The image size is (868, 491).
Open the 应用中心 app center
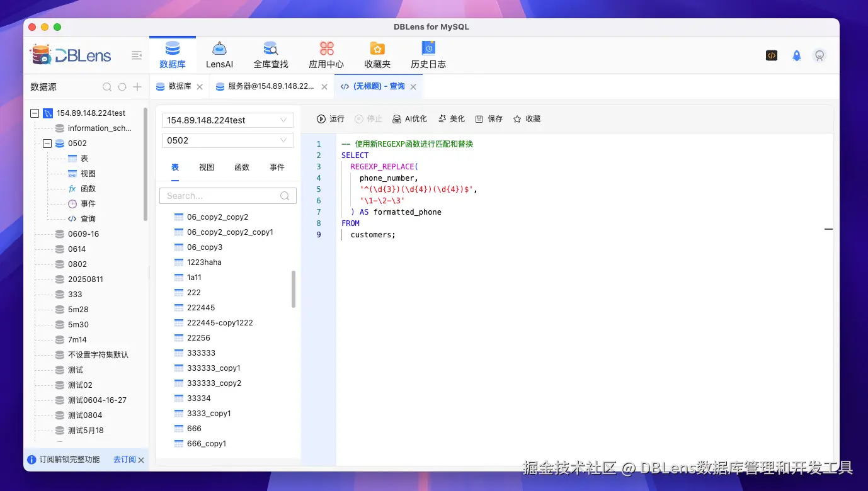[326, 55]
